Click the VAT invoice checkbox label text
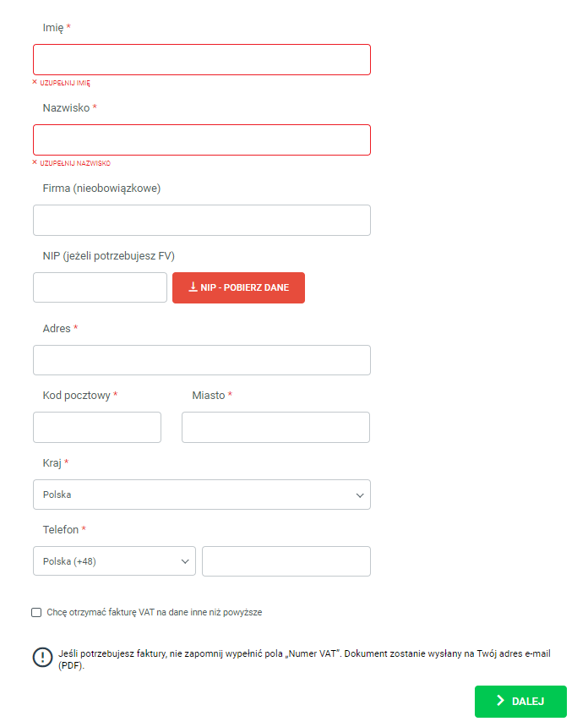 click(x=155, y=612)
